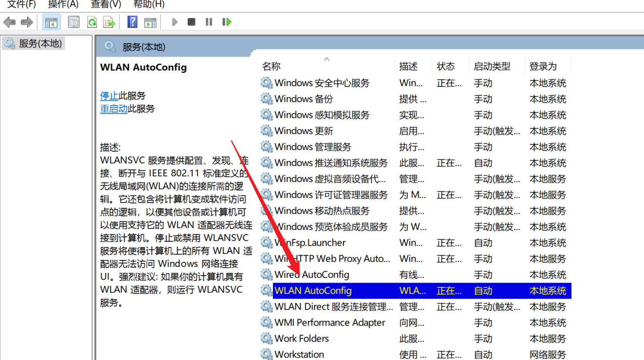Click 自动 startup type in WLAN AutoConfig row

tap(483, 290)
